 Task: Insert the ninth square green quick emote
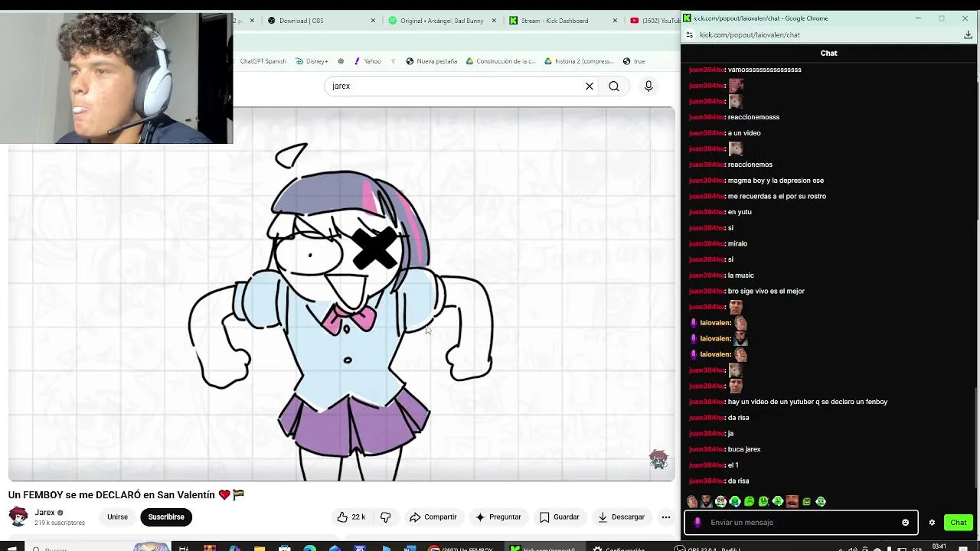(x=806, y=501)
